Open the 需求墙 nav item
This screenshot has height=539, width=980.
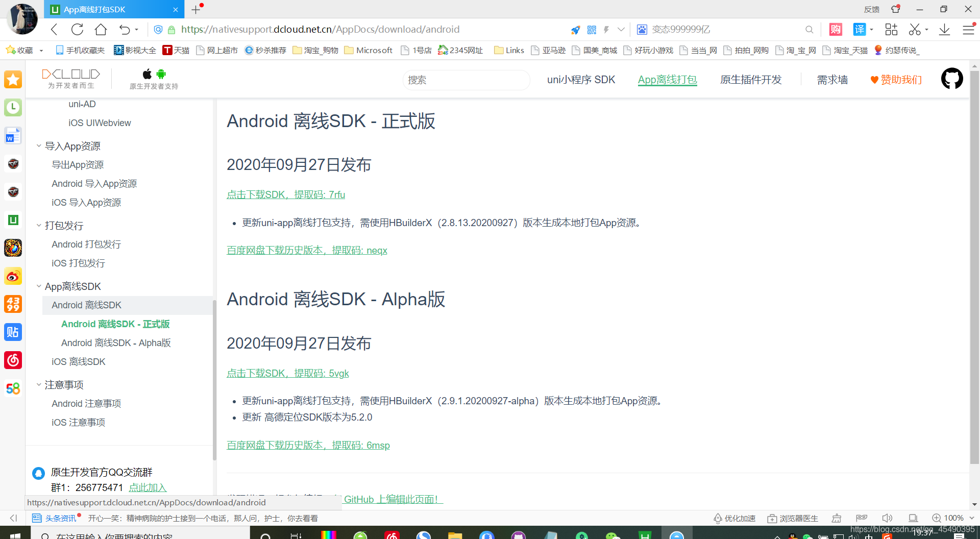(832, 80)
